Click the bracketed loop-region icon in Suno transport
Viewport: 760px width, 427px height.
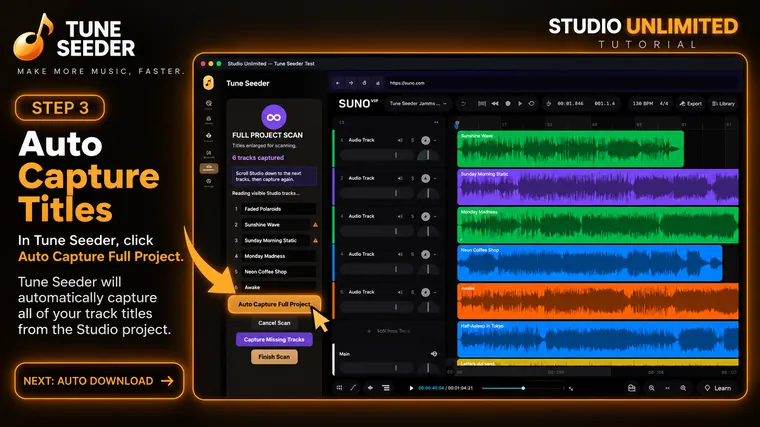pyautogui.click(x=482, y=104)
